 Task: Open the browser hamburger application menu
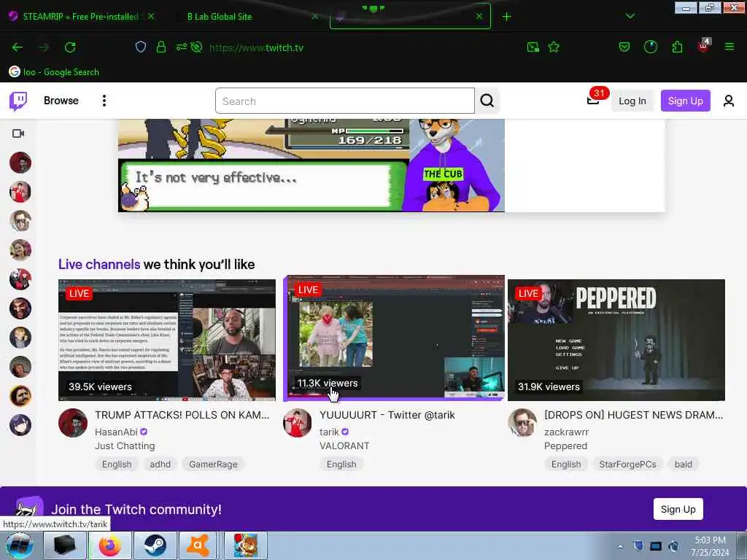click(x=729, y=47)
